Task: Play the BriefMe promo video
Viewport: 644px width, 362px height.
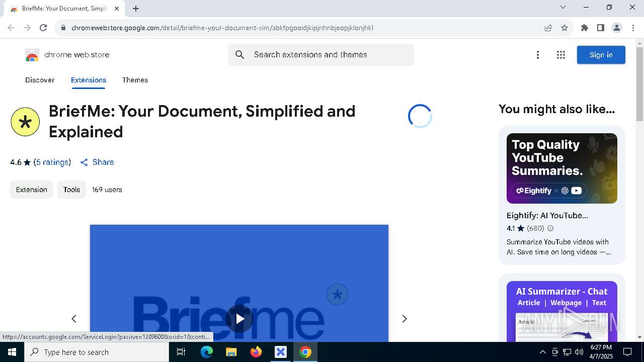Action: pyautogui.click(x=239, y=319)
